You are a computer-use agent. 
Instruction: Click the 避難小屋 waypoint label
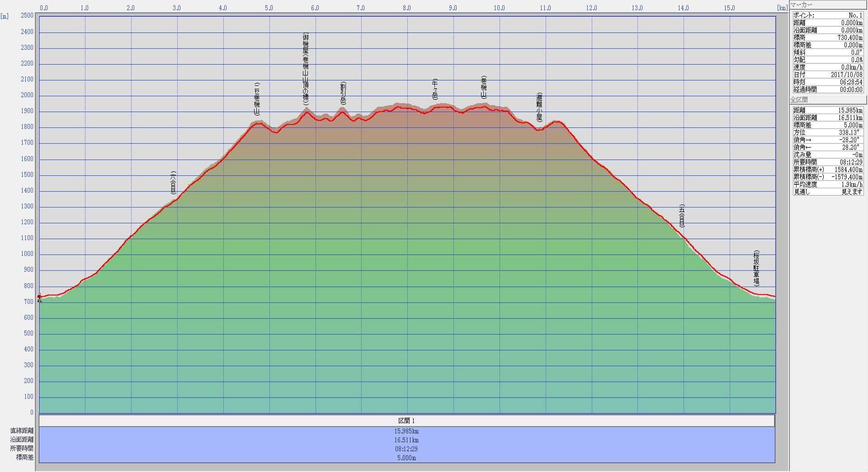coord(539,107)
